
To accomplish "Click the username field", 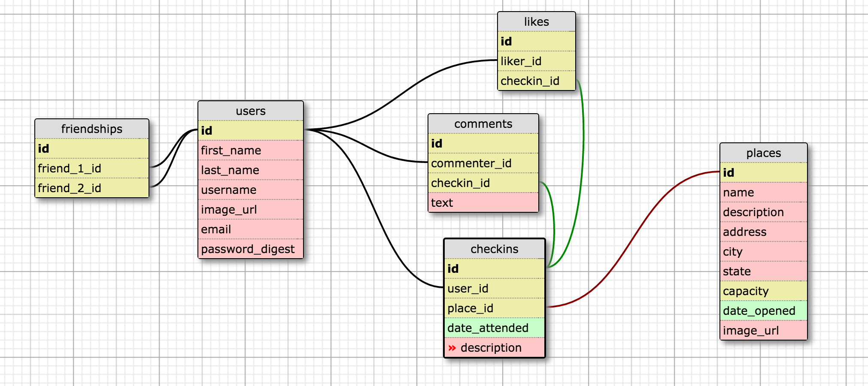I will 251,190.
